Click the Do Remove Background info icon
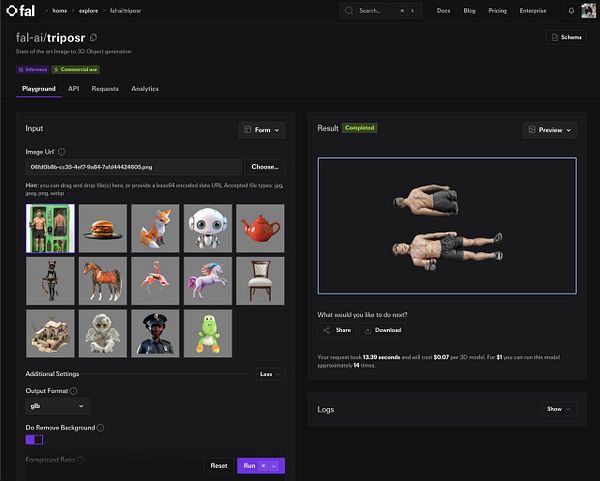The width and height of the screenshot is (600, 481). (100, 427)
